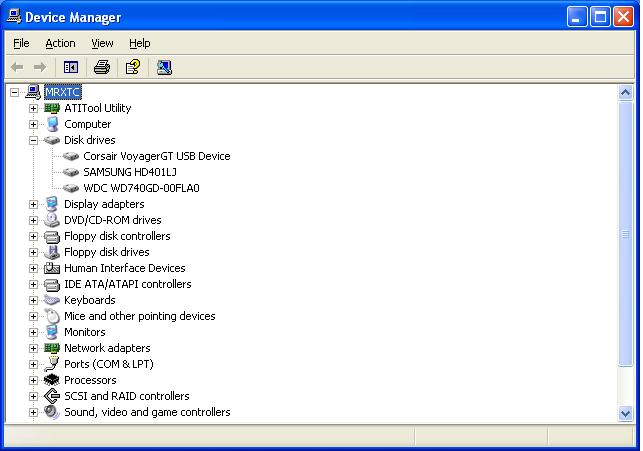The width and height of the screenshot is (643, 451).
Task: Click the Print toolbar icon
Action: [x=102, y=67]
